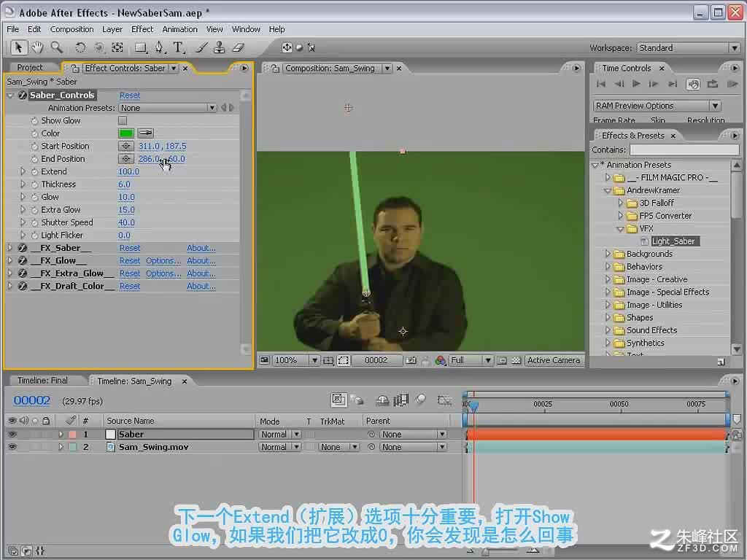Open RAM Preview Options dropdown
Screen dimensions: 747x560
[657, 106]
